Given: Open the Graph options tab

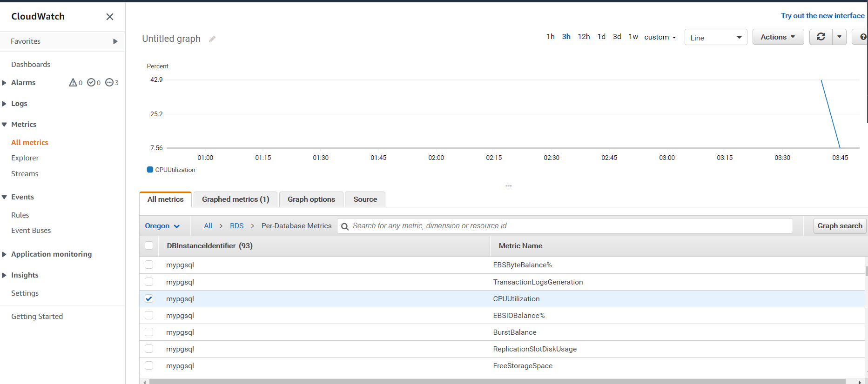Looking at the screenshot, I should click(x=311, y=199).
